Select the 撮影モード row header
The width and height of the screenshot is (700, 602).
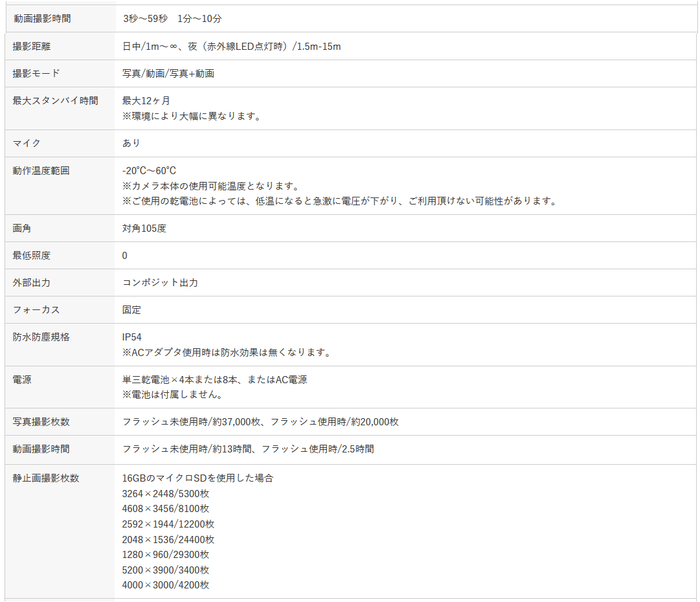(36, 74)
